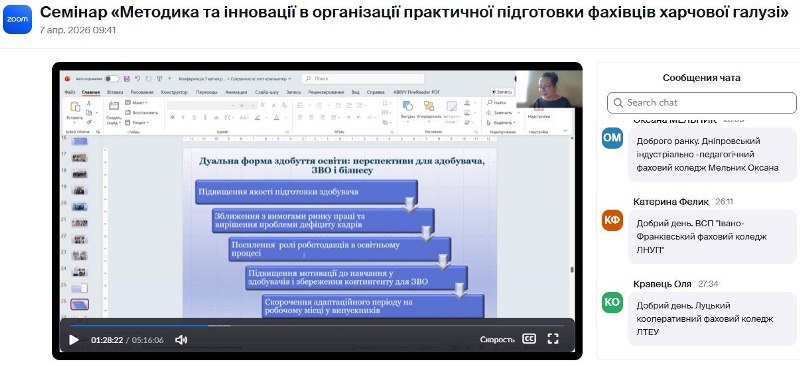Click the Zoom logo icon

(17, 19)
